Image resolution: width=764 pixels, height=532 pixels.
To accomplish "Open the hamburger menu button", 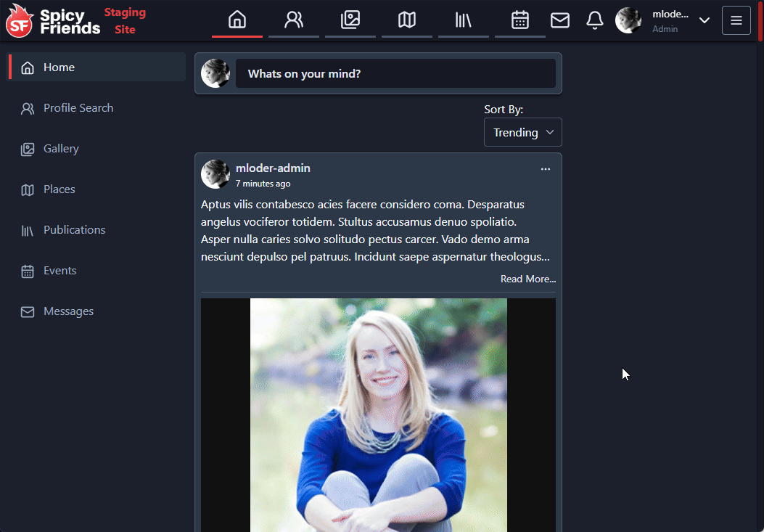I will tap(736, 20).
